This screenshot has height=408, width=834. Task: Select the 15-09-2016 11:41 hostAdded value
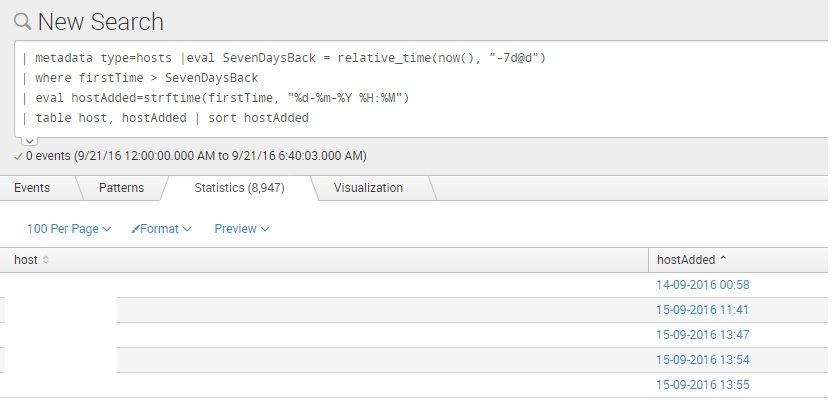tap(702, 310)
